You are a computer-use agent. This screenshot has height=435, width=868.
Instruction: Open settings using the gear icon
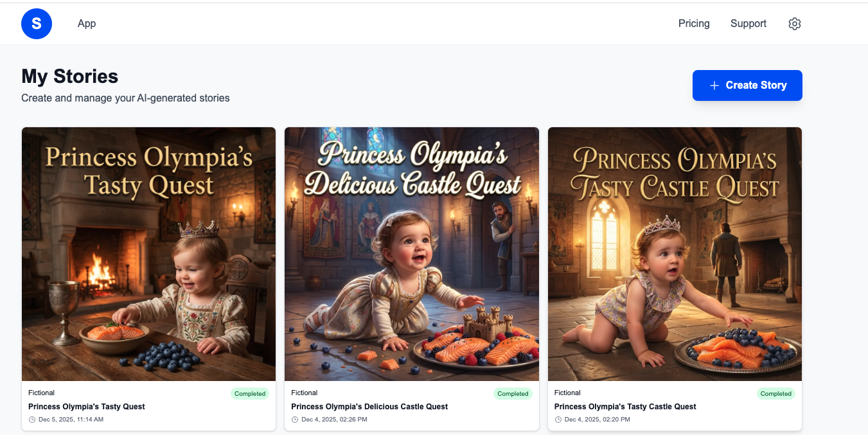[x=794, y=23]
